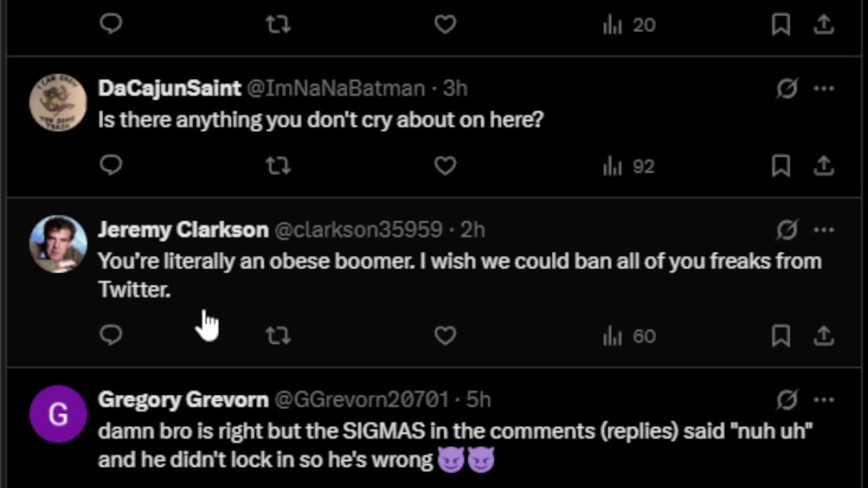Open more options on Gregory Grevorn's tweet
The width and height of the screenshot is (868, 488).
pos(824,400)
